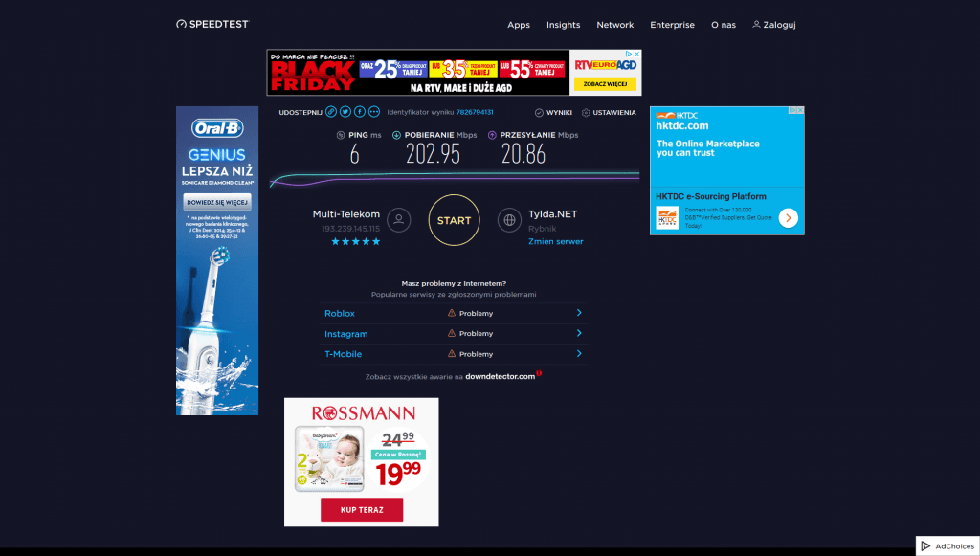Click the warning icon in the T-Mobile row
This screenshot has height=556, width=980.
tap(452, 353)
